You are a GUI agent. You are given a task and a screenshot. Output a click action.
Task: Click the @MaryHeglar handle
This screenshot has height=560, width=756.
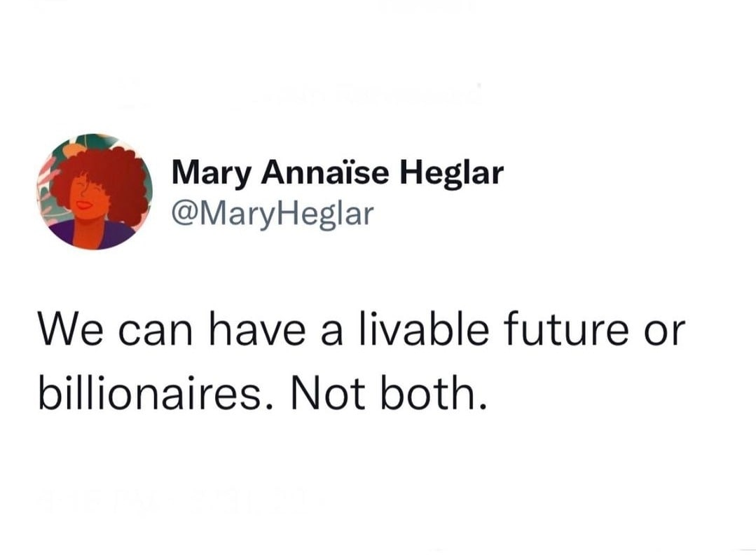[x=273, y=213]
